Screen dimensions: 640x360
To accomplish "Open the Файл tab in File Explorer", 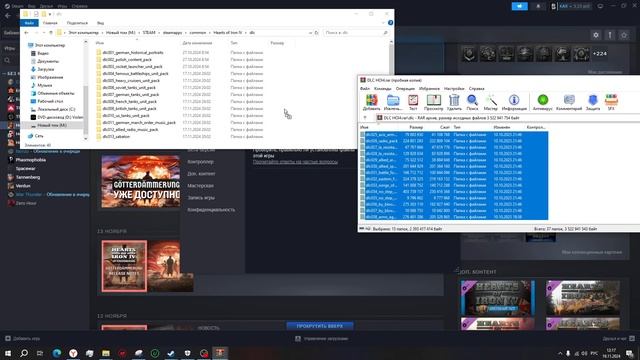I will tap(29, 23).
